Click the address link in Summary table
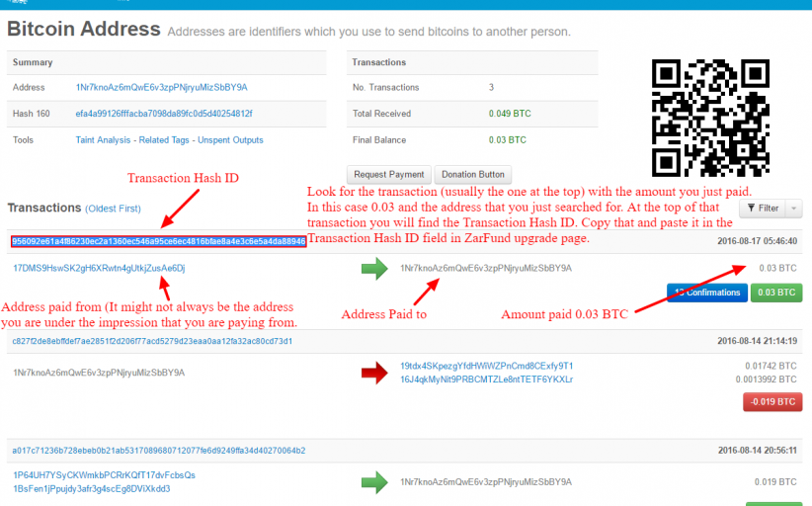Screen dimensions: 812x506 pos(161,88)
